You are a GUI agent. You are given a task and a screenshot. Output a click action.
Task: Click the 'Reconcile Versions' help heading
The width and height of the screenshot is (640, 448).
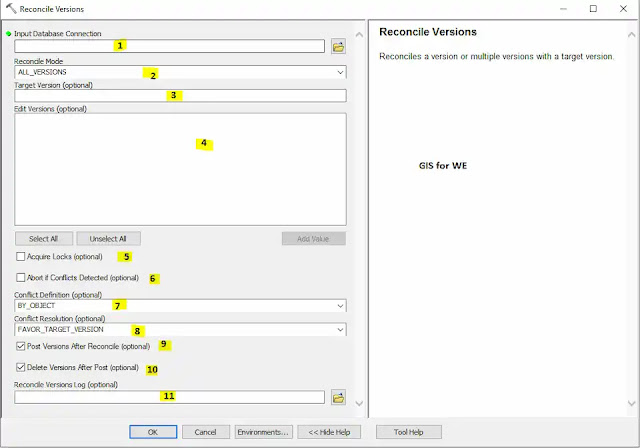click(428, 32)
